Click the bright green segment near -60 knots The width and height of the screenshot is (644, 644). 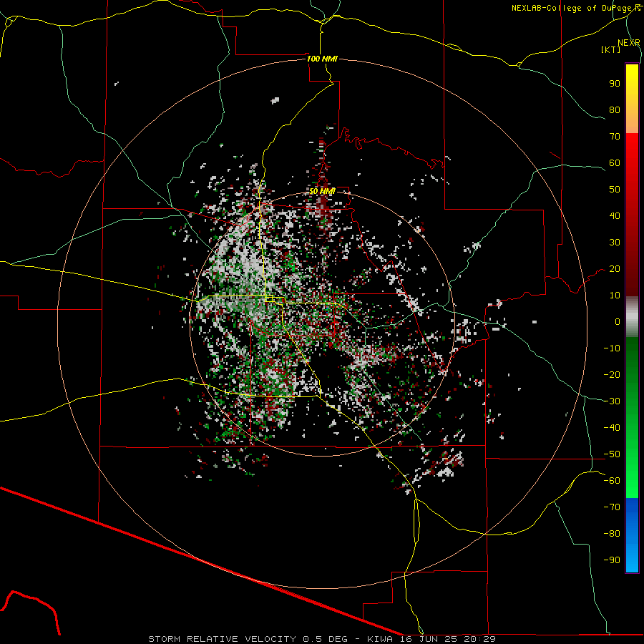click(x=632, y=481)
